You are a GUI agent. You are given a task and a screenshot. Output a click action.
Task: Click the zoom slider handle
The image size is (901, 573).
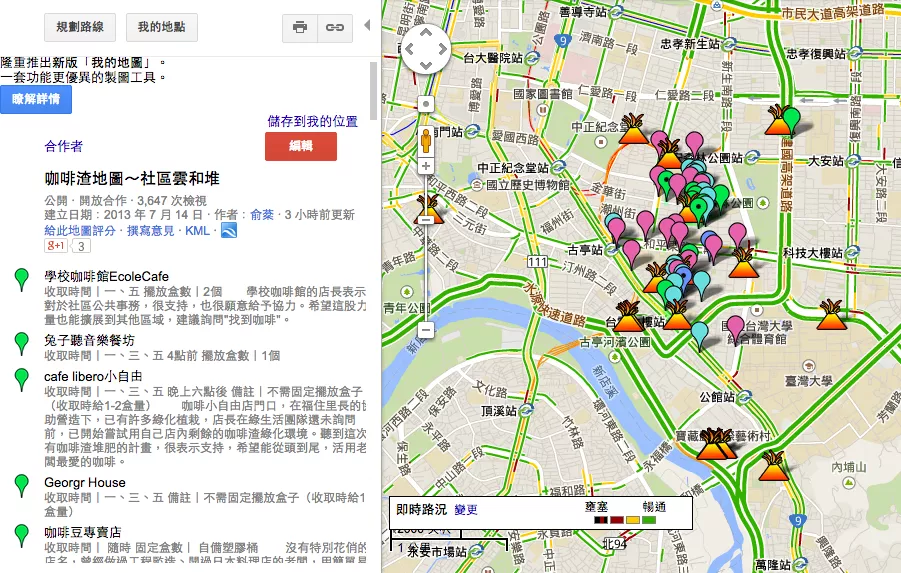(x=426, y=220)
